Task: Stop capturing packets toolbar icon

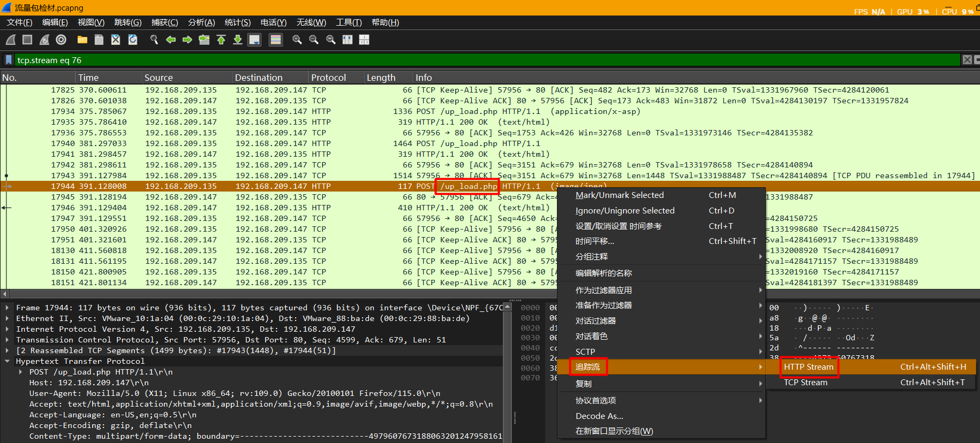Action: pyautogui.click(x=27, y=40)
